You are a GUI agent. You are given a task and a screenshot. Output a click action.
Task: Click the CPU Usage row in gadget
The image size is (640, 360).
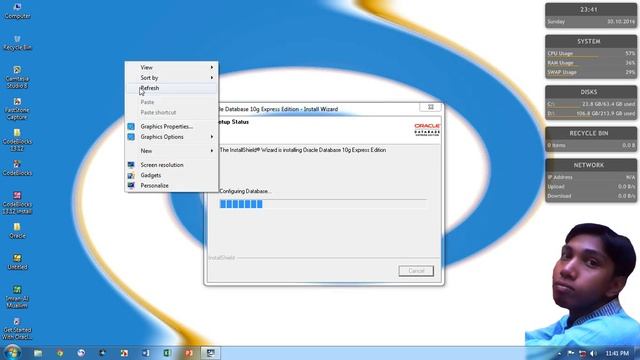pos(590,53)
